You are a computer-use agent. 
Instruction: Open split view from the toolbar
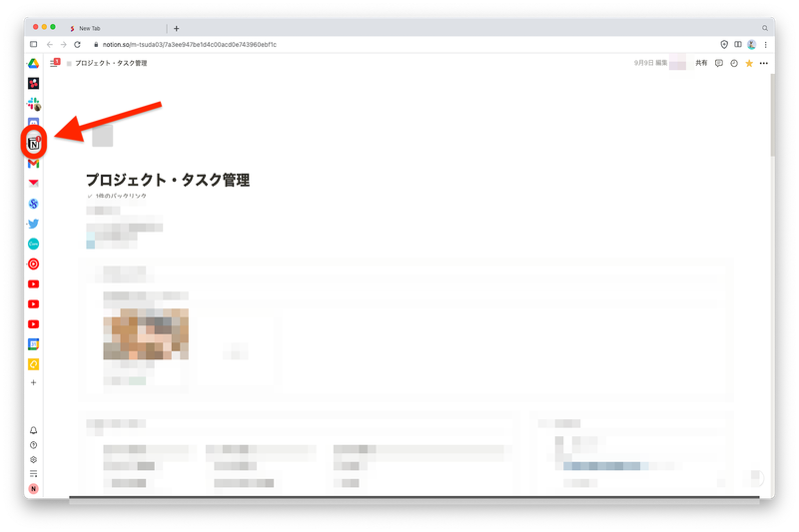738,44
